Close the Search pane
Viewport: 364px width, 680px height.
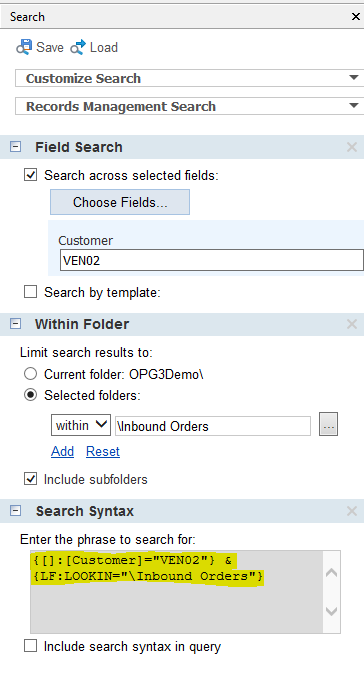point(355,17)
